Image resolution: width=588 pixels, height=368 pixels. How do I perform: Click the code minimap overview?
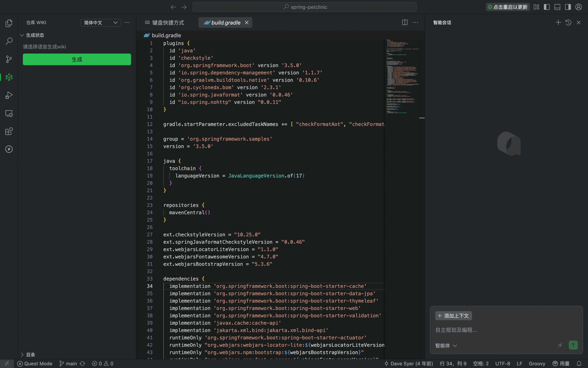point(402,77)
